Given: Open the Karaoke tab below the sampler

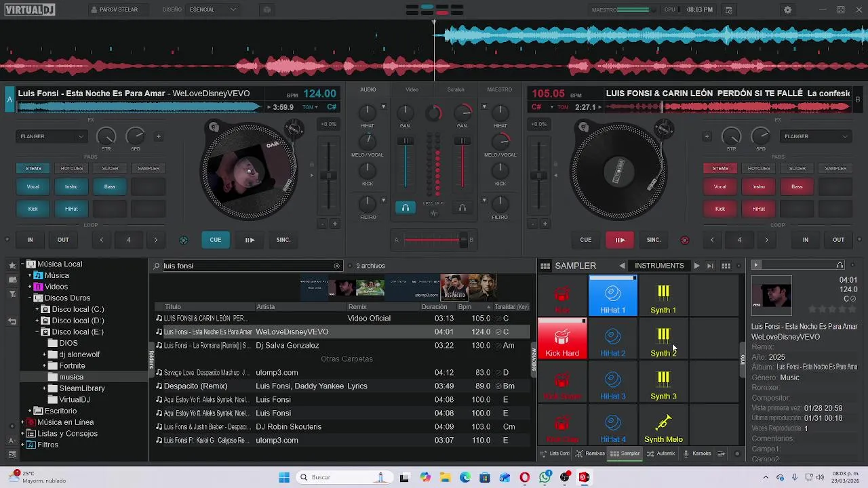Looking at the screenshot, I should click(x=697, y=453).
